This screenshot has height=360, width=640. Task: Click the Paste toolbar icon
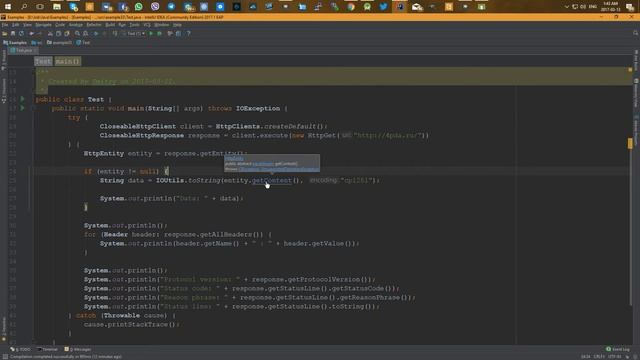tap(67, 33)
